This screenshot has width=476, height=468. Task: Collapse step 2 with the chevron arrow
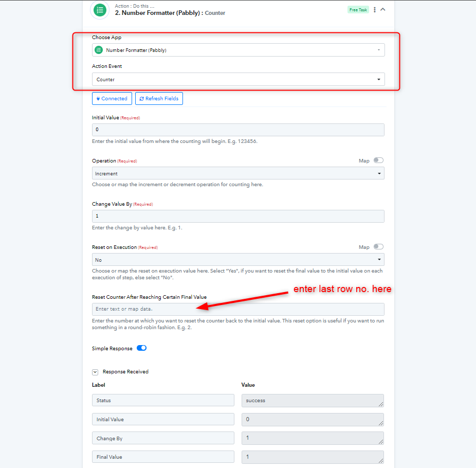point(383,9)
